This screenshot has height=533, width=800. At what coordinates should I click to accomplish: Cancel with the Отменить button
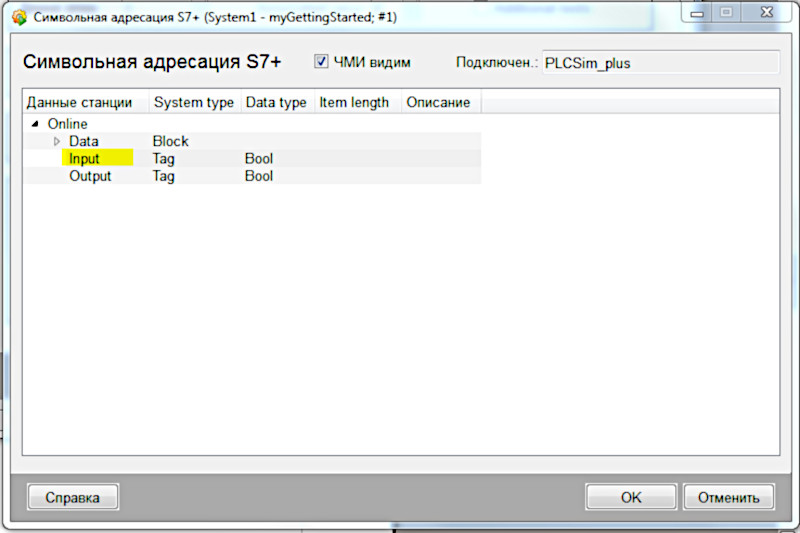[x=729, y=497]
